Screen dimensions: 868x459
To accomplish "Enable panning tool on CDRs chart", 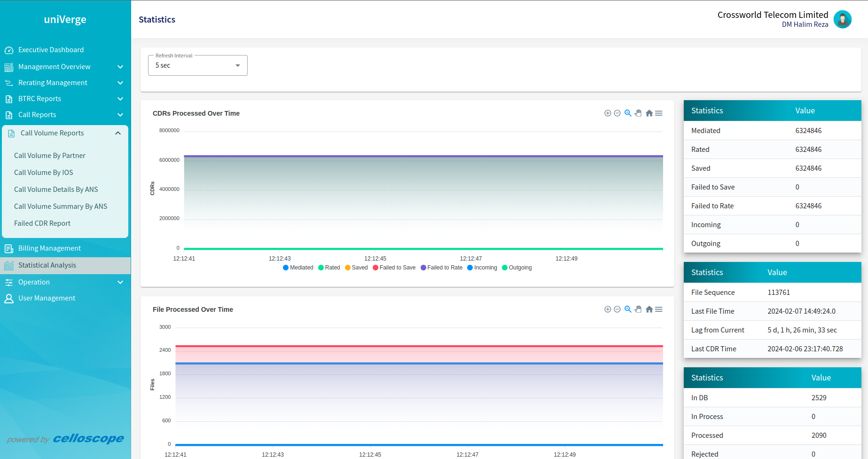I will coord(638,113).
